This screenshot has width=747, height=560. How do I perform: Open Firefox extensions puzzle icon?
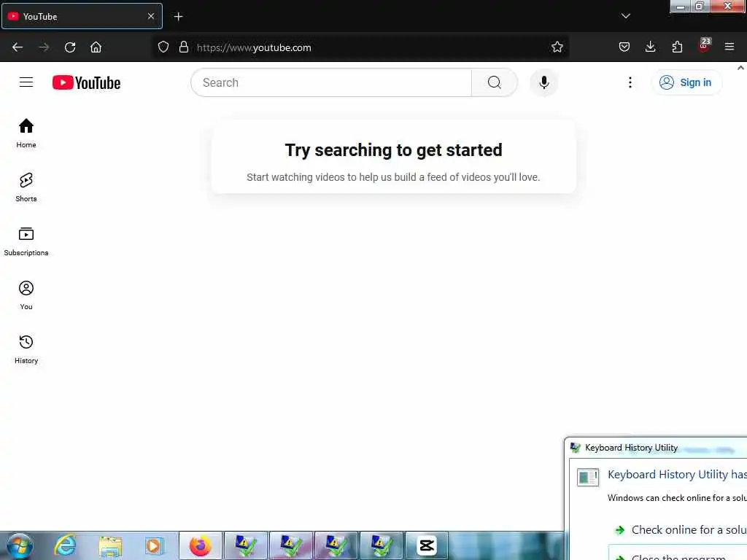point(677,47)
